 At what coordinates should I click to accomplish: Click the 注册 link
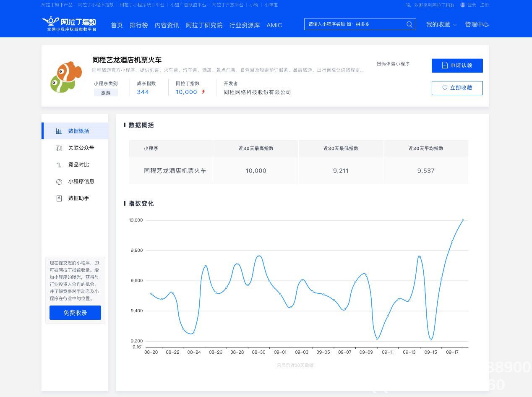click(x=484, y=5)
